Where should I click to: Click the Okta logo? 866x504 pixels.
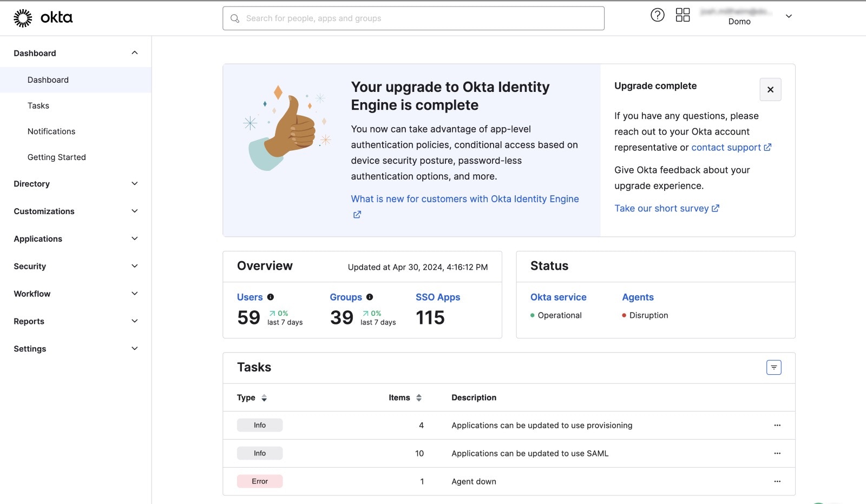click(43, 17)
